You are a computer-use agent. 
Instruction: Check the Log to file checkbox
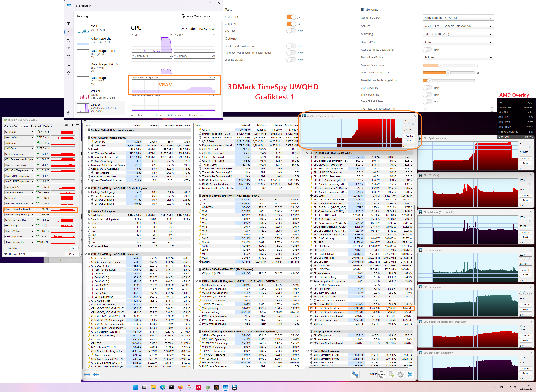pos(6,248)
